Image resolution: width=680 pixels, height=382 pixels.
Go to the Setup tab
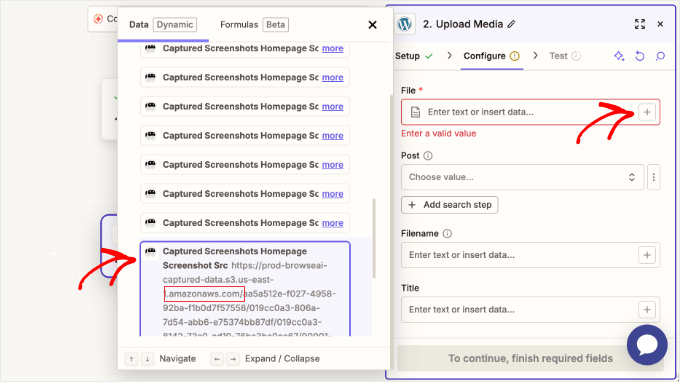point(414,56)
